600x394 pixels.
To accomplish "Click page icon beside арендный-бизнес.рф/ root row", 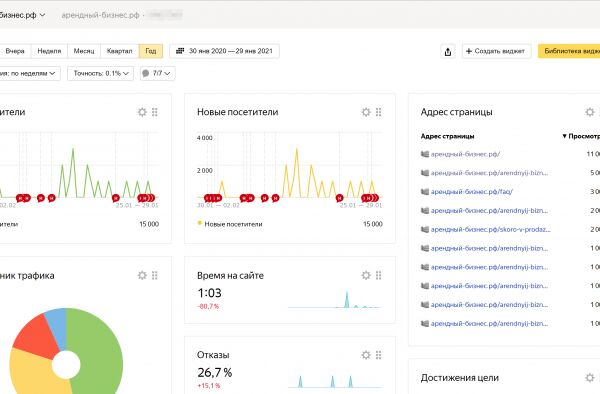I will 425,154.
